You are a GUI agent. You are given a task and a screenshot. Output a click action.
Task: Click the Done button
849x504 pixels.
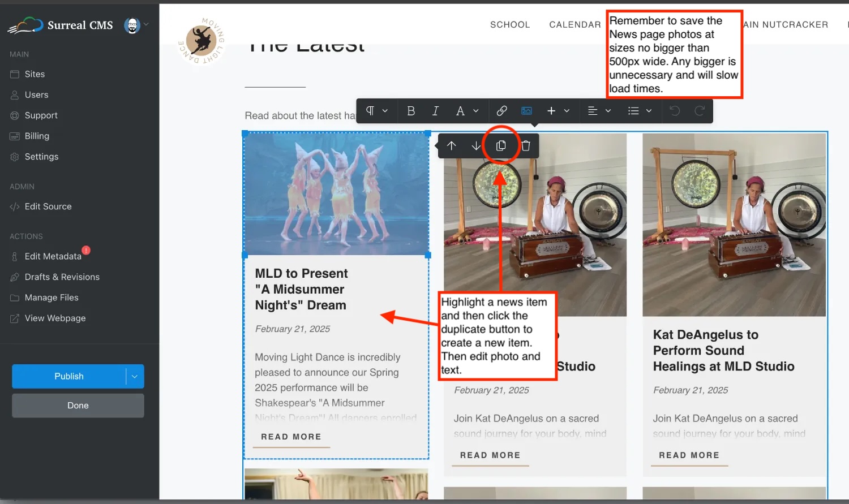coord(78,406)
